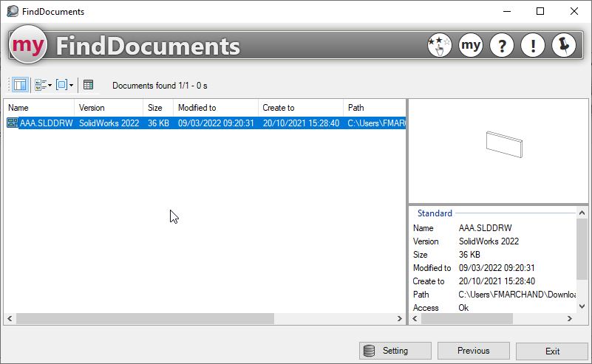
Task: Click the part preview thumbnail
Action: pyautogui.click(x=505, y=143)
